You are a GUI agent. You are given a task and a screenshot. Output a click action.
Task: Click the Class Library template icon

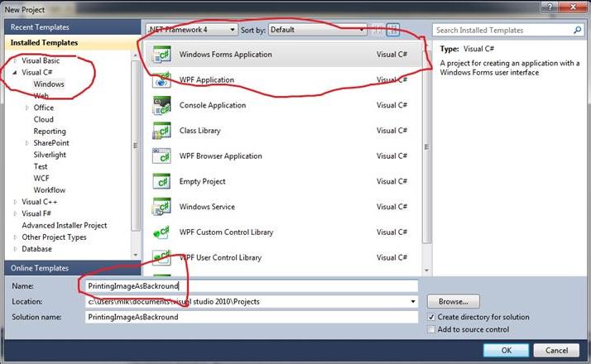coord(161,131)
